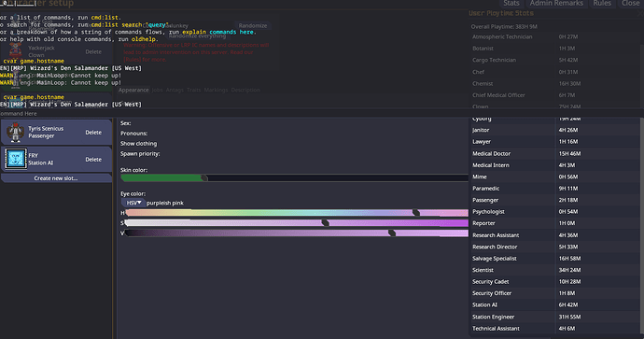Click the 'Spawn priority:' label

140,154
